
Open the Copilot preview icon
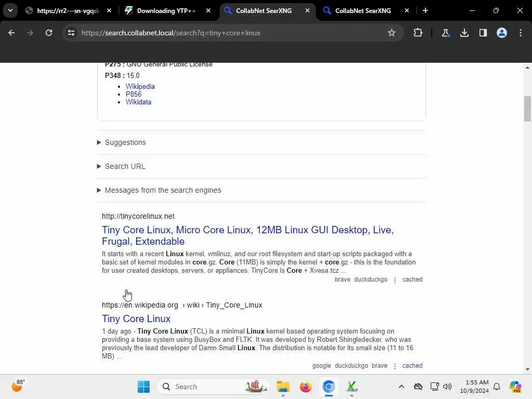pyautogui.click(x=515, y=387)
